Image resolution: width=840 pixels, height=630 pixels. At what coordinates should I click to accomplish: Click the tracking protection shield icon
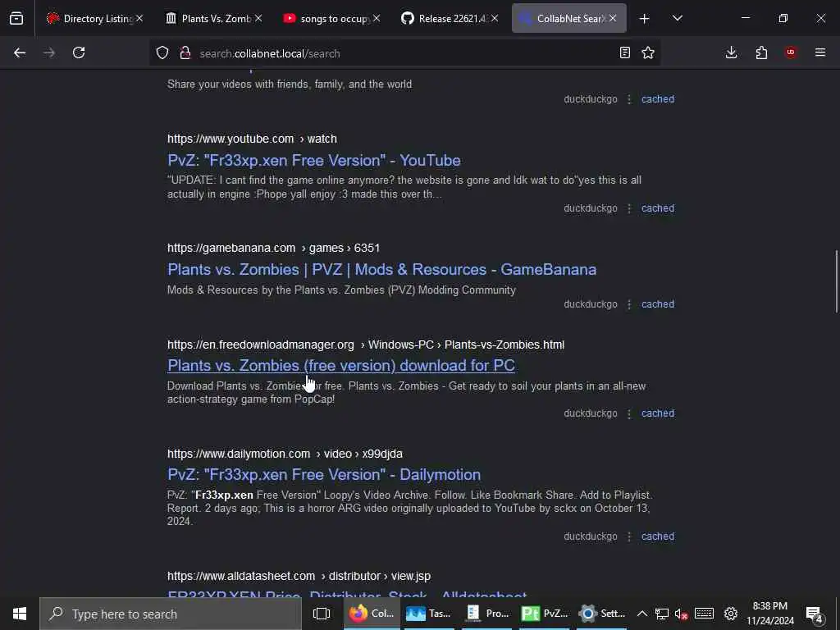162,52
